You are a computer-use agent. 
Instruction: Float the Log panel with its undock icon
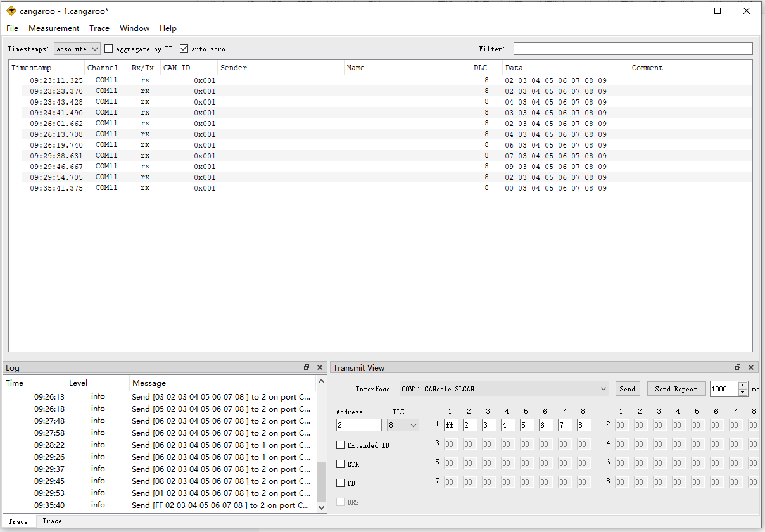click(x=307, y=367)
